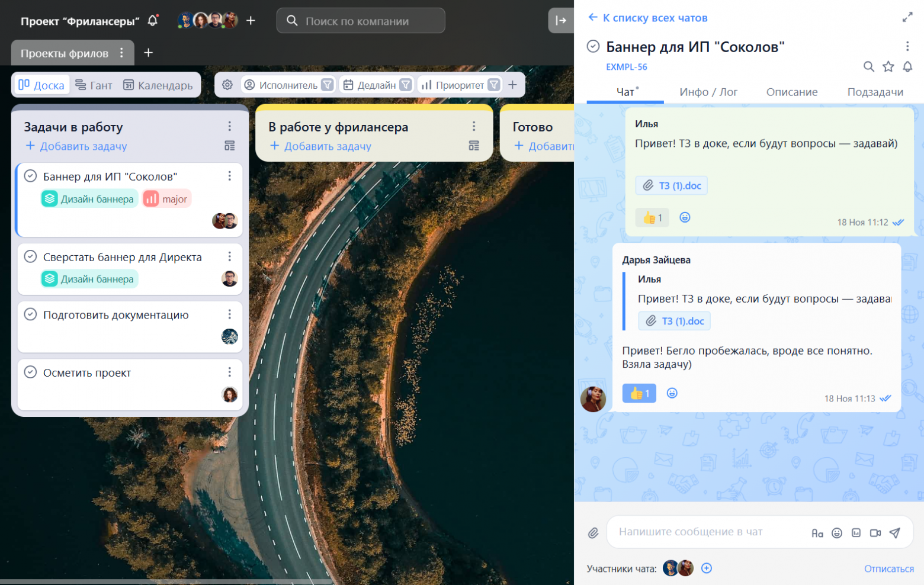The image size is (924, 585).
Task: Click the paperclip attach file icon
Action: click(593, 533)
